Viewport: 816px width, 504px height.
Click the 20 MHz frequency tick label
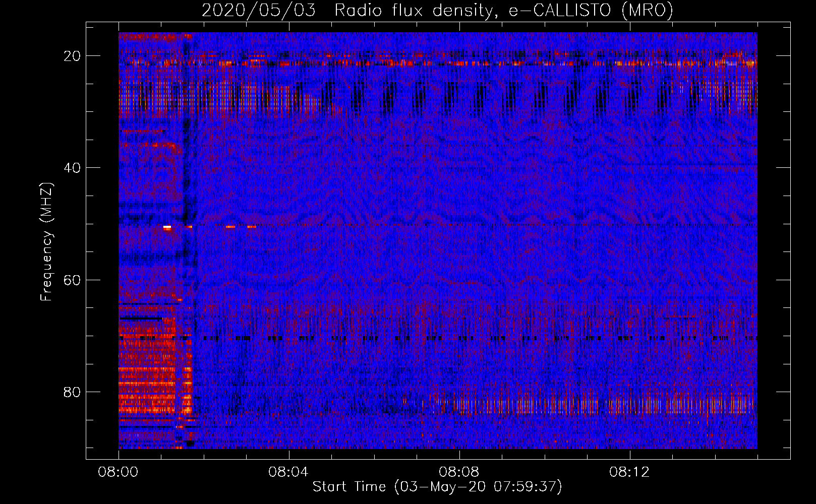(x=72, y=56)
